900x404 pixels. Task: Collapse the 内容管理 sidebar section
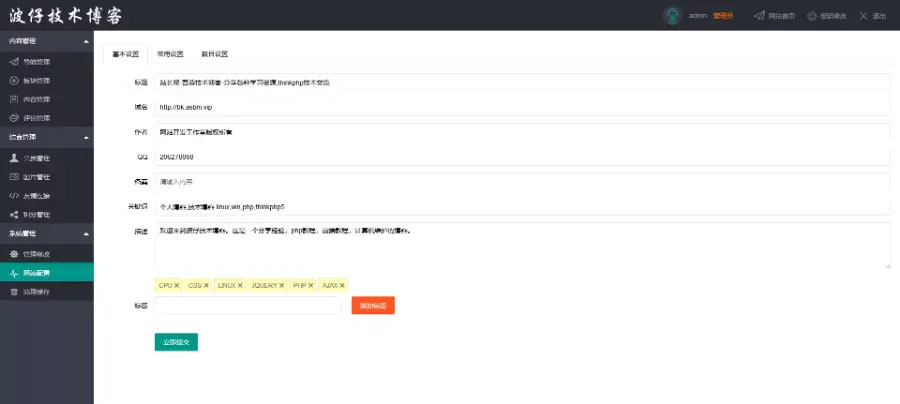86,41
